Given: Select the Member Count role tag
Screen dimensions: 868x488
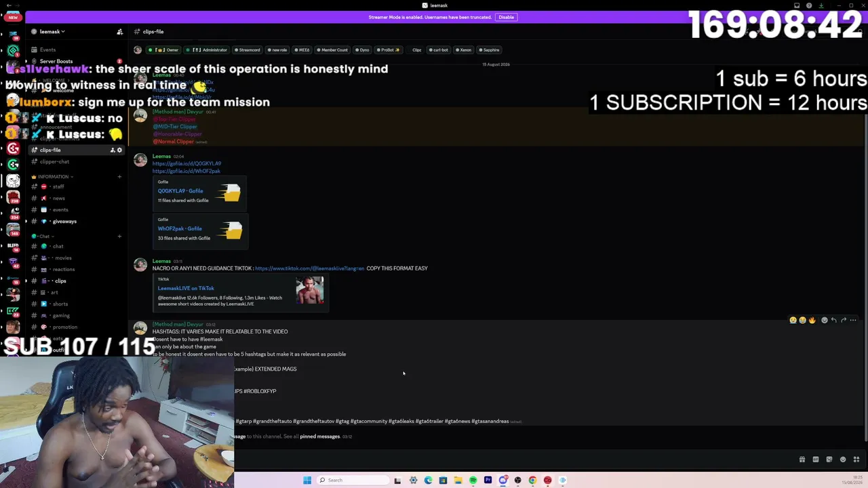Looking at the screenshot, I should pos(332,49).
